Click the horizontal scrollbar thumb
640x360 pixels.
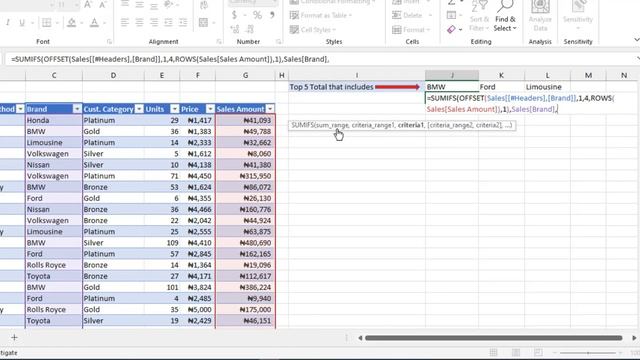[x=493, y=338]
